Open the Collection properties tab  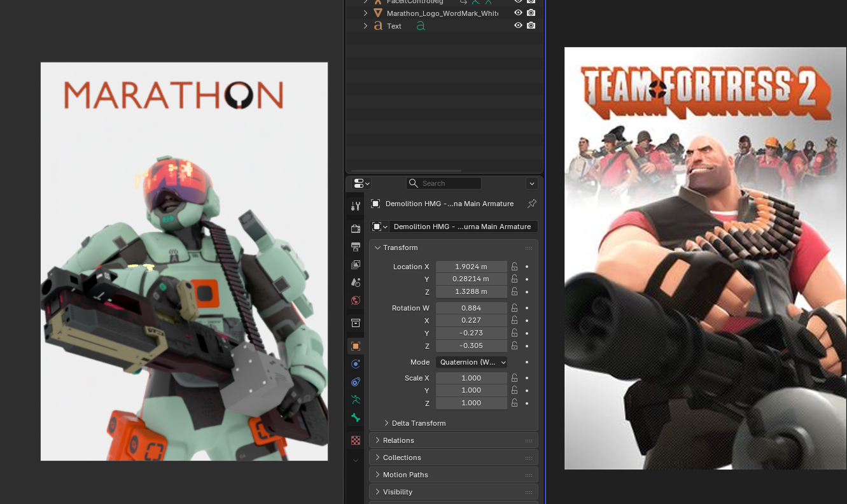point(356,323)
